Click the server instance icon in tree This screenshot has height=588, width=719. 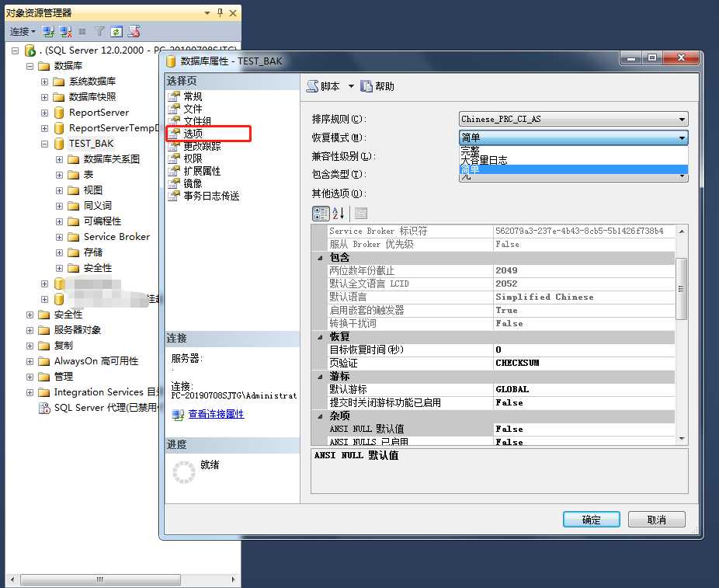click(x=30, y=50)
